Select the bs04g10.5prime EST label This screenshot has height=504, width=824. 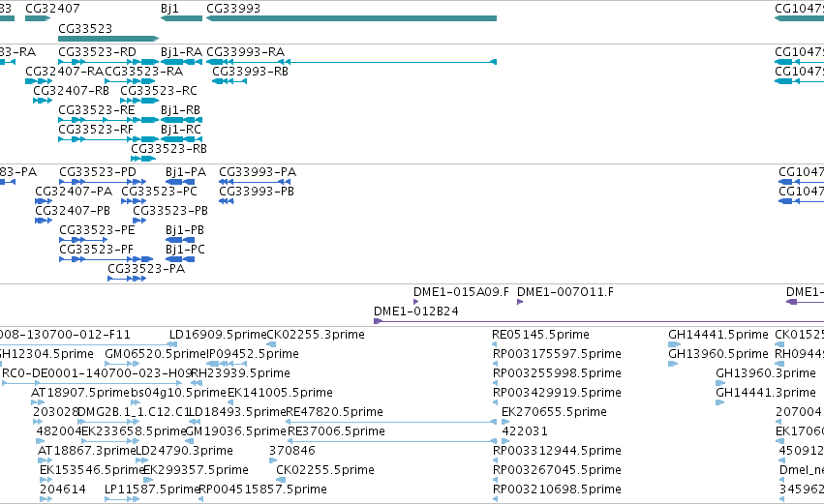coord(178,393)
